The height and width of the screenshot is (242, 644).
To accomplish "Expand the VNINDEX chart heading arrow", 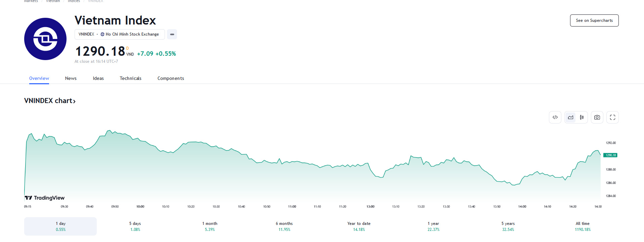I will click(74, 101).
